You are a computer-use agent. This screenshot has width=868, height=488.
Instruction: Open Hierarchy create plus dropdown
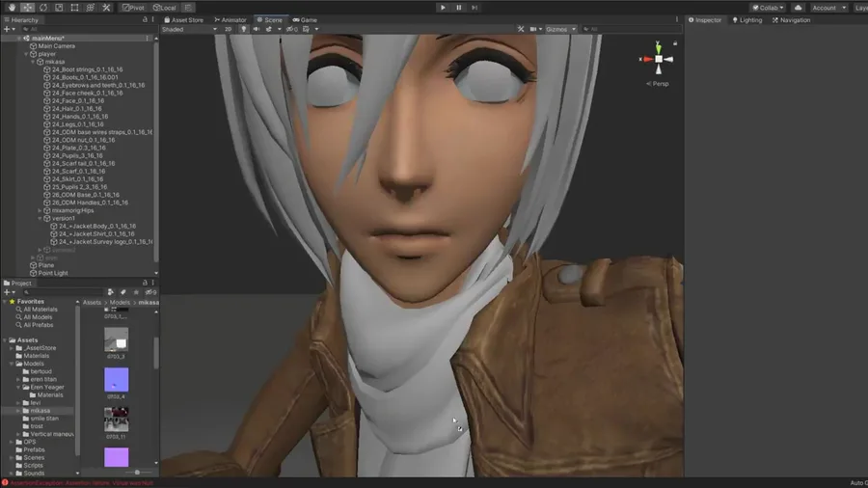(x=9, y=29)
